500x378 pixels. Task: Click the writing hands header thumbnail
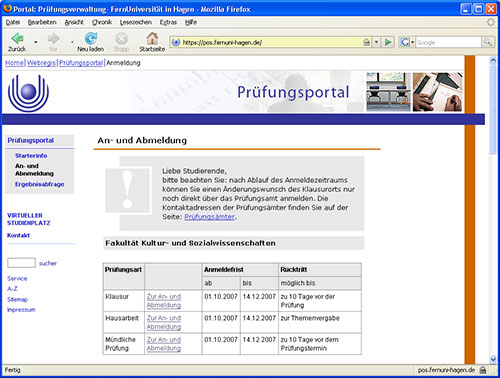tap(438, 92)
